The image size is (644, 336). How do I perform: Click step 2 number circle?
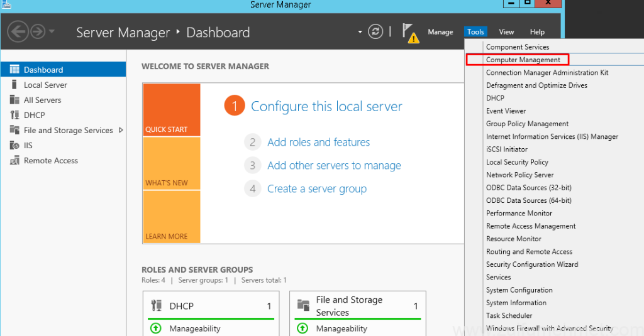(x=253, y=142)
